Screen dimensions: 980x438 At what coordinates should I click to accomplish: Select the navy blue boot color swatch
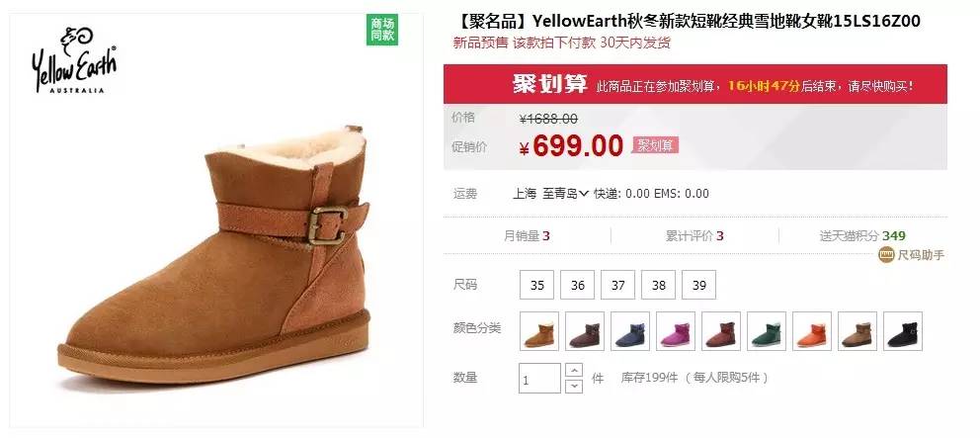(x=630, y=331)
